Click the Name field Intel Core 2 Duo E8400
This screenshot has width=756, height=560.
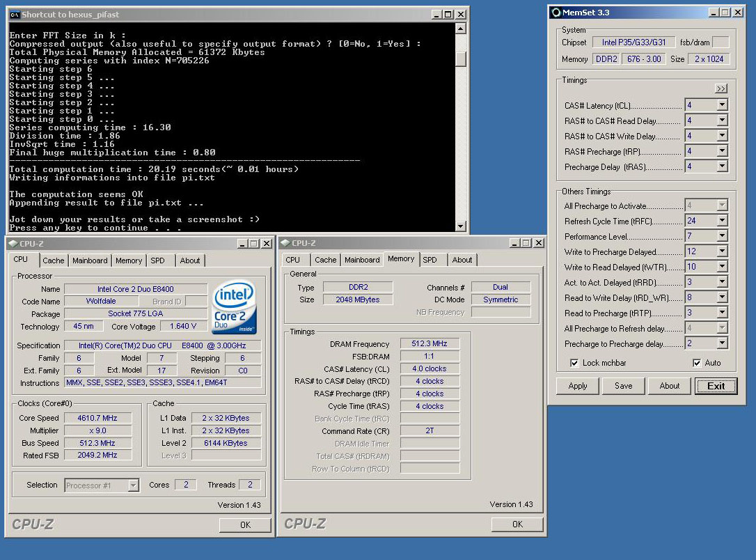point(136,290)
